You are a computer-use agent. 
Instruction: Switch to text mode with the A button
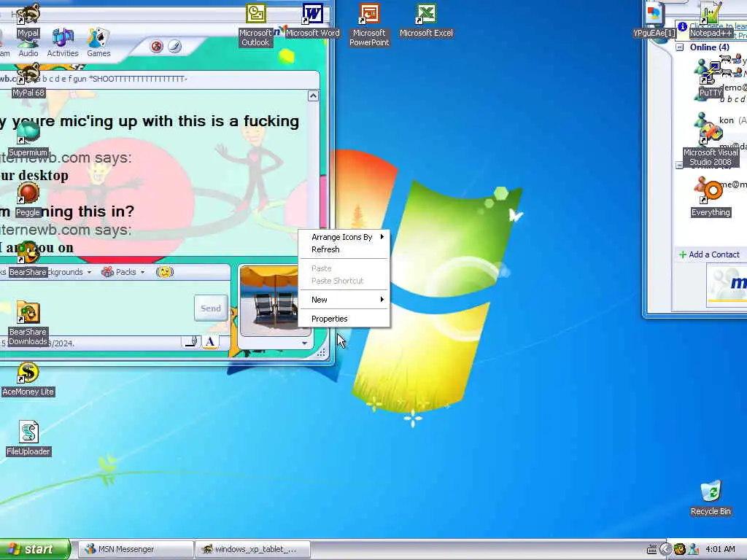(210, 341)
